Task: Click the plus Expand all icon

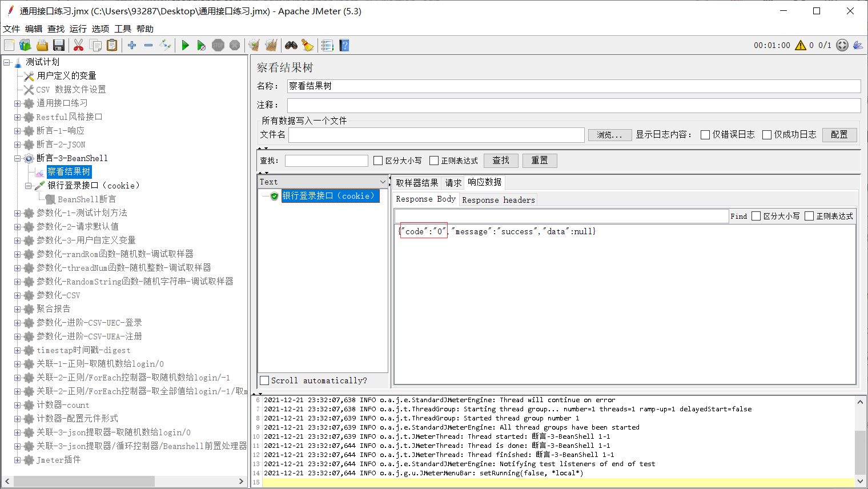Action: click(132, 45)
